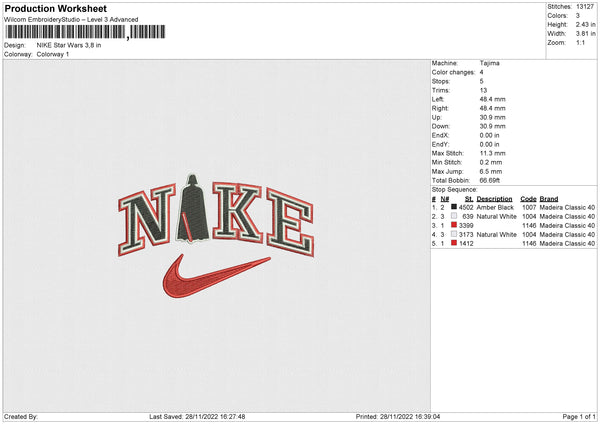The image size is (600, 424).
Task: Click the letter K in the NIKE design
Action: 238,213
